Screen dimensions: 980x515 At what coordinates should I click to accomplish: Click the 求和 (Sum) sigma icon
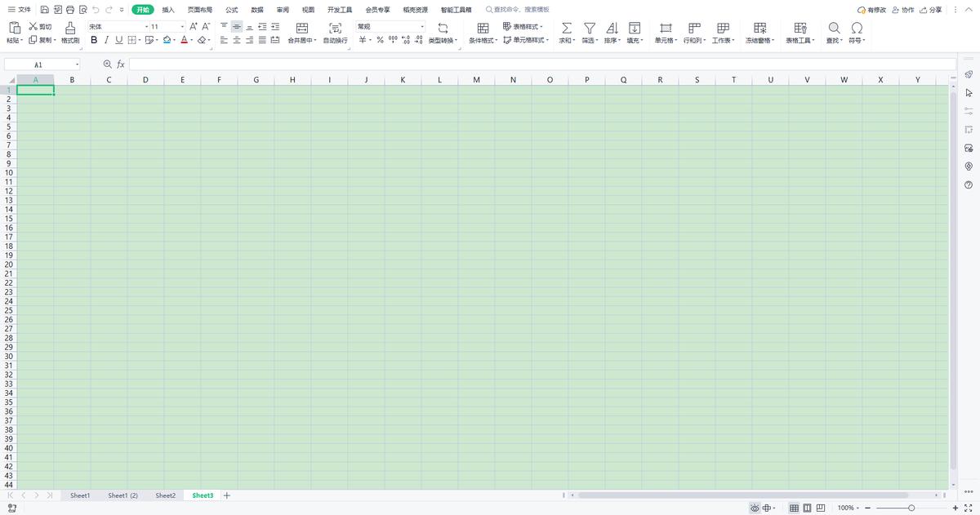tap(567, 28)
